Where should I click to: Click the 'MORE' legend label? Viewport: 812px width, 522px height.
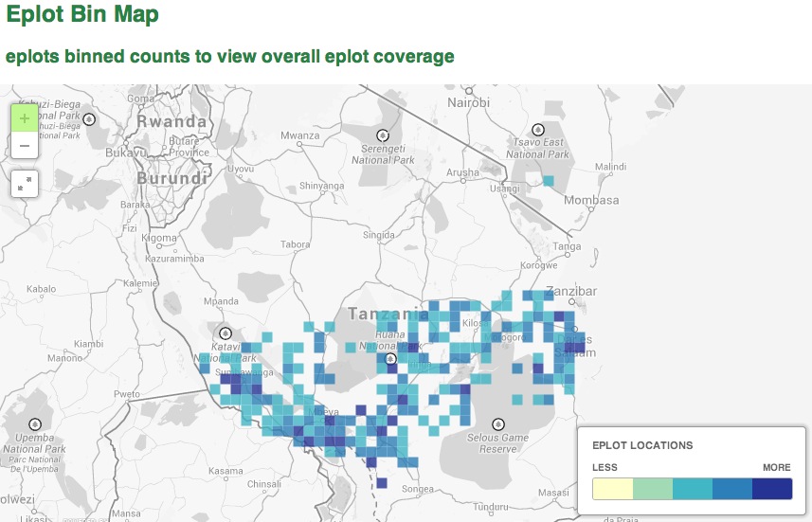(x=777, y=467)
